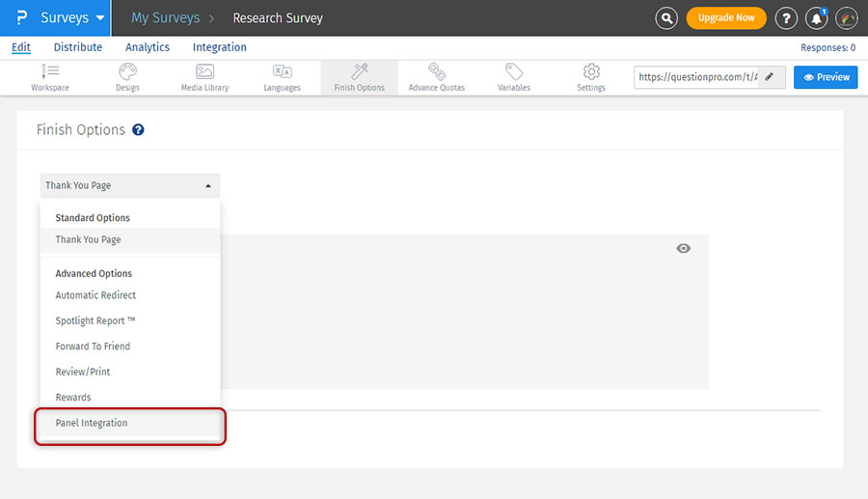Click the search magnifier icon
The image size is (868, 499).
click(666, 18)
